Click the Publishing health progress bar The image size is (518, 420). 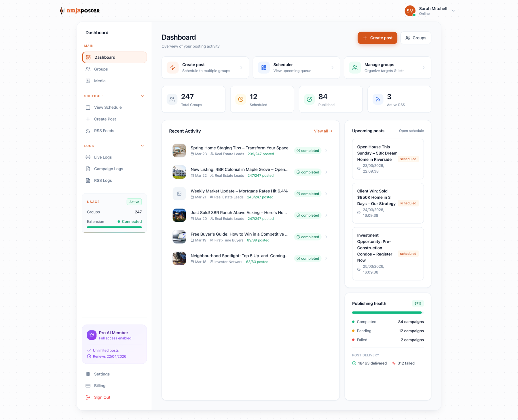[x=387, y=312]
